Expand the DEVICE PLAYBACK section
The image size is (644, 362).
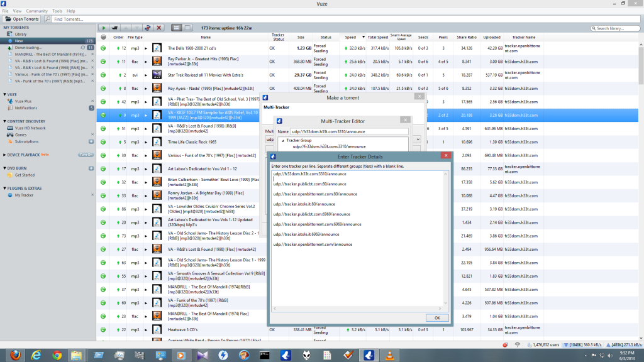click(x=4, y=155)
